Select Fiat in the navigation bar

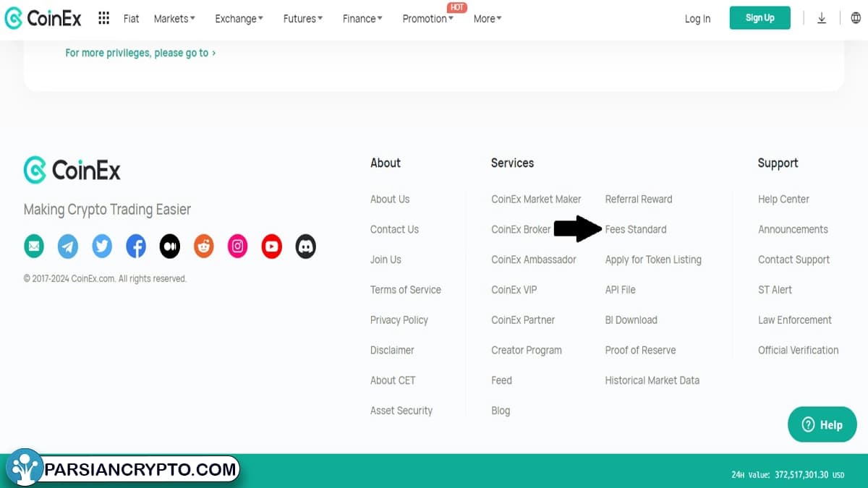[131, 19]
